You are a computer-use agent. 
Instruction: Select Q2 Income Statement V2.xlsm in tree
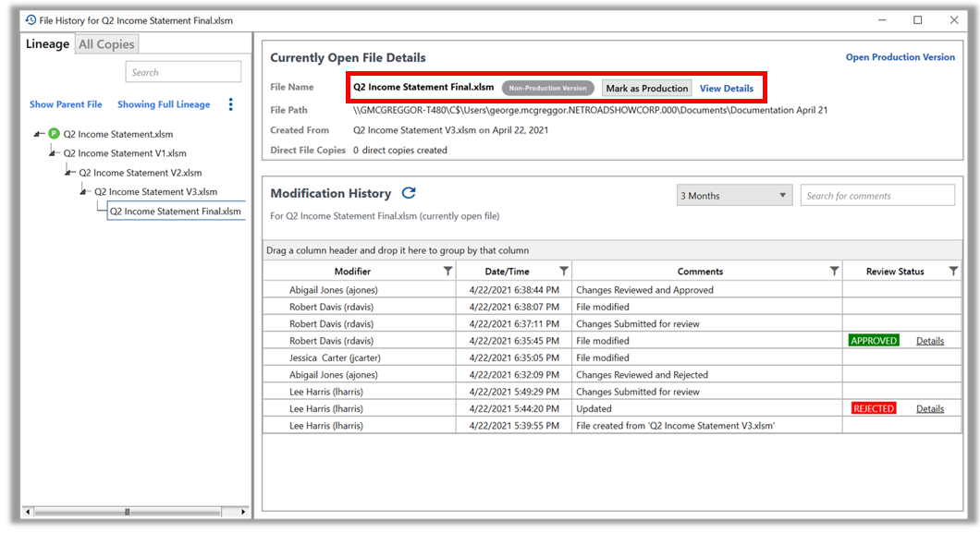[x=140, y=172]
